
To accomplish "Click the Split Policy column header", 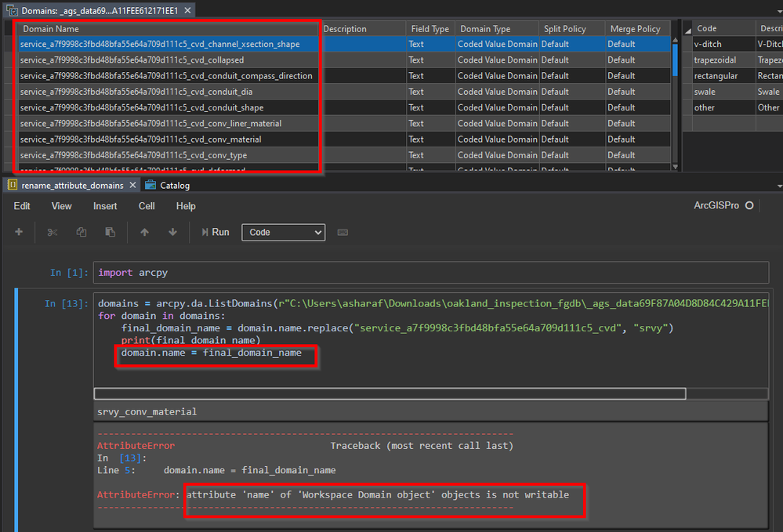I will 564,29.
